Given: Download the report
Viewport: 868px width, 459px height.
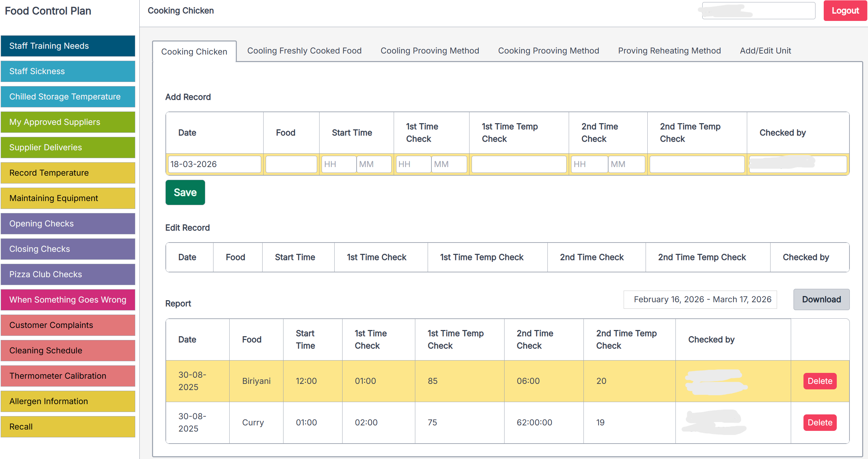Looking at the screenshot, I should [x=821, y=299].
